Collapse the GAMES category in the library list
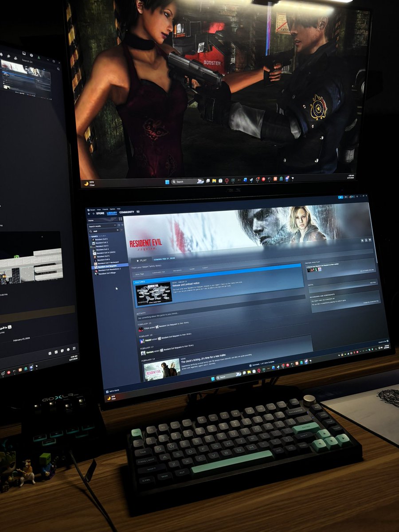The image size is (399, 532). (90, 237)
